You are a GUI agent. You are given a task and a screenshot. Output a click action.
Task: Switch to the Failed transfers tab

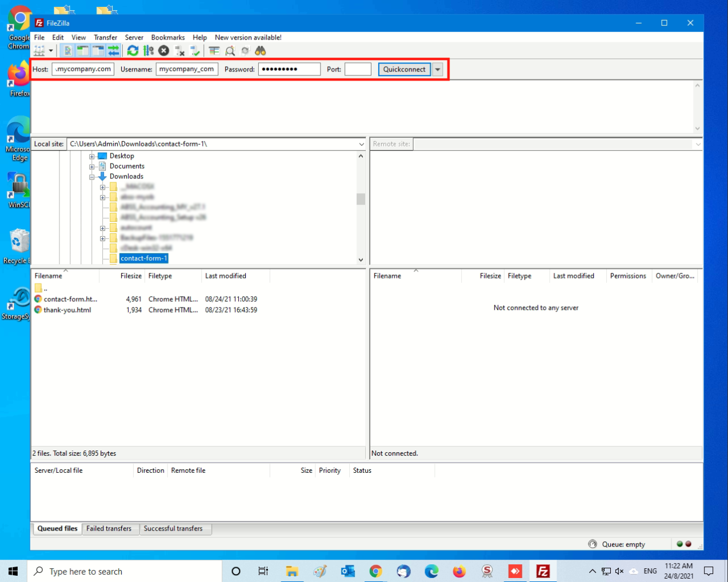pyautogui.click(x=109, y=529)
